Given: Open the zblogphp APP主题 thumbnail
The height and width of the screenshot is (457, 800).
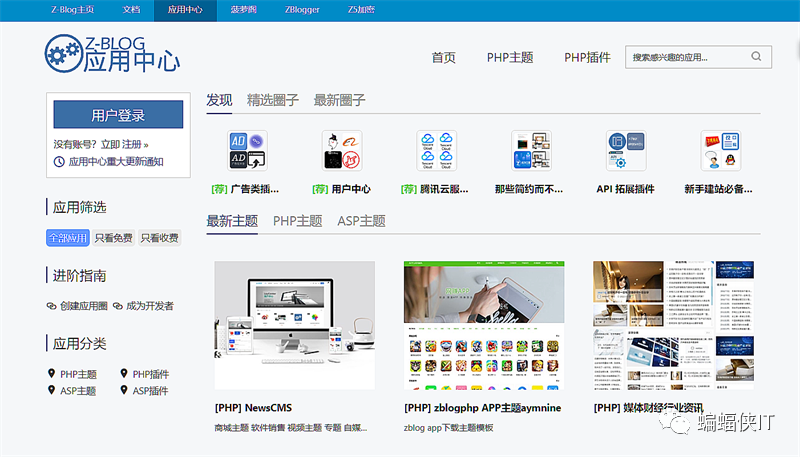Looking at the screenshot, I should tap(484, 325).
